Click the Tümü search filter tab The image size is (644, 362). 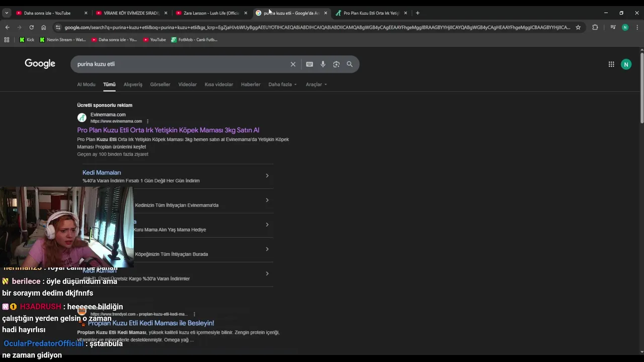coord(109,84)
